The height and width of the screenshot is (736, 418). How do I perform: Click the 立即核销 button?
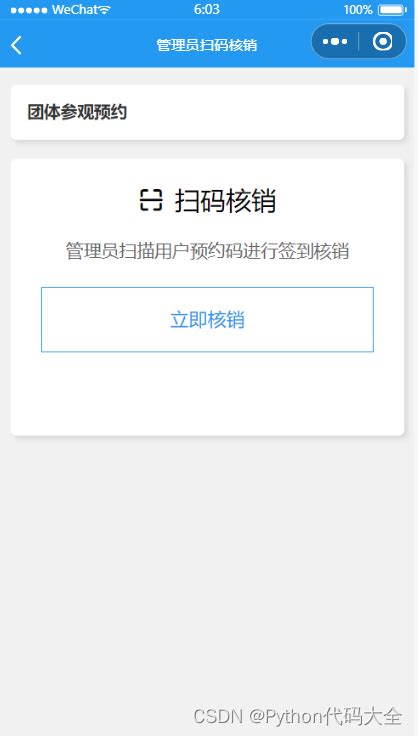(207, 319)
